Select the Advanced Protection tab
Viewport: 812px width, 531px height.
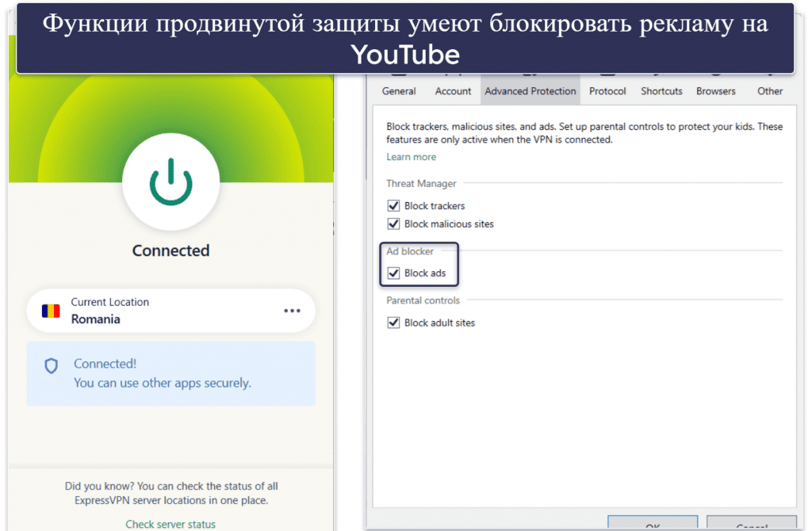pos(530,91)
